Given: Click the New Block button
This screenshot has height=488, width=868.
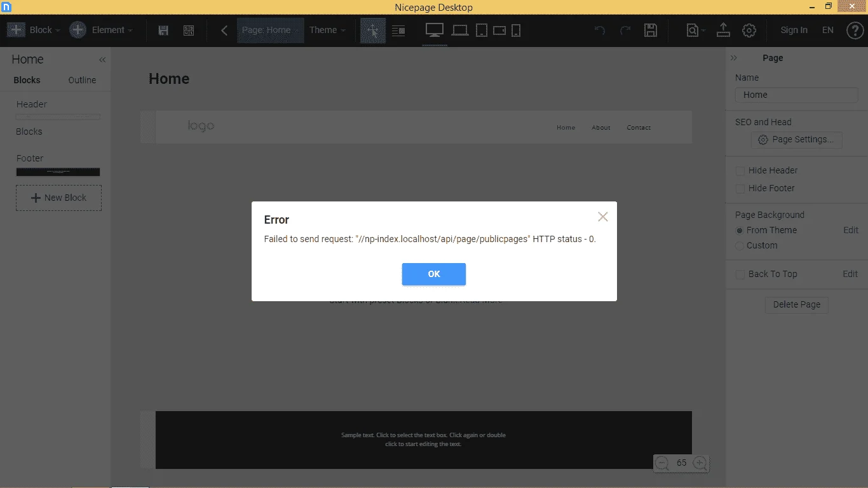Looking at the screenshot, I should (58, 198).
